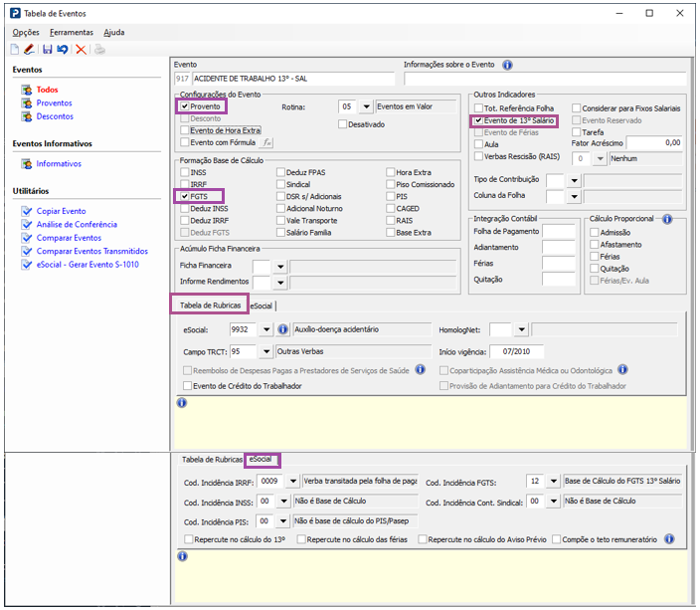This screenshot has width=700, height=610.
Task: Open the Cod. Incidência FGTS dropdown
Action: point(554,482)
